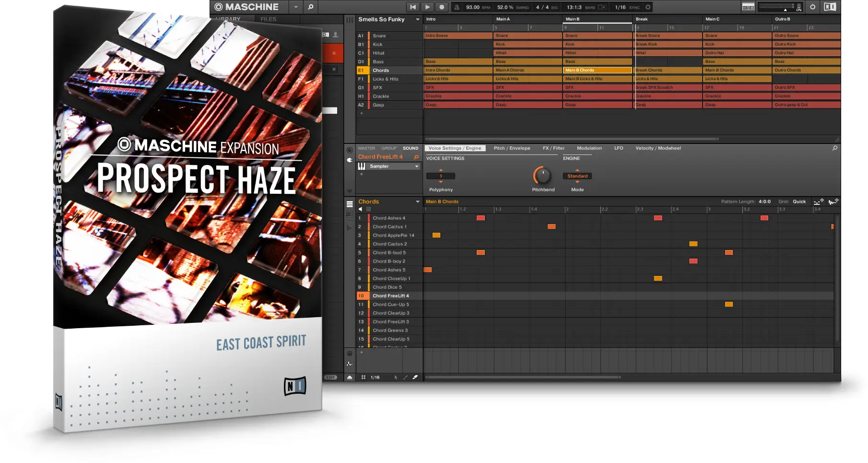The image size is (868, 463).
Task: Expand the Chords group dropdown arrow
Action: pyautogui.click(x=418, y=202)
